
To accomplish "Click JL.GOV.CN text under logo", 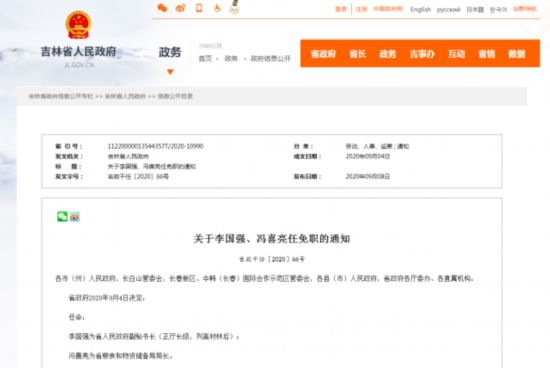I will coord(79,65).
